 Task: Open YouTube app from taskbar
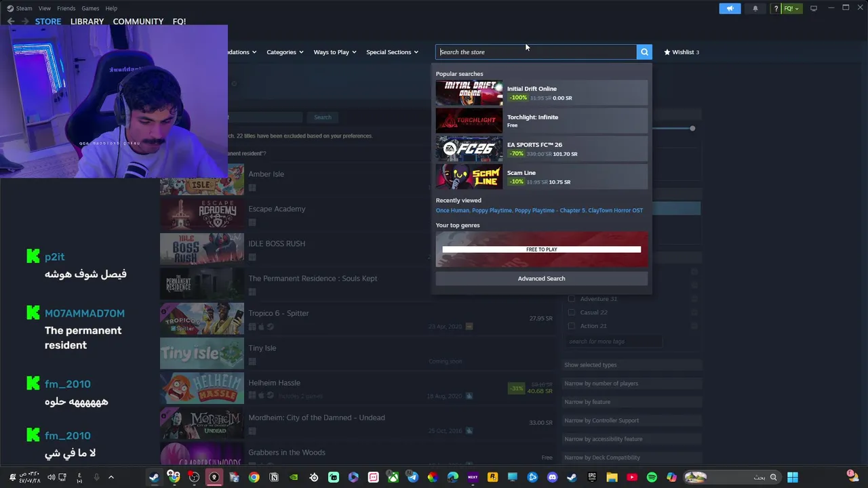[632, 477]
